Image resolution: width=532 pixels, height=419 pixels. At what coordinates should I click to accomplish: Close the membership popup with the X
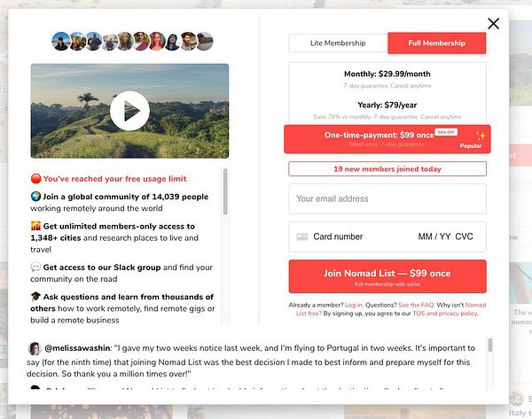coord(493,24)
